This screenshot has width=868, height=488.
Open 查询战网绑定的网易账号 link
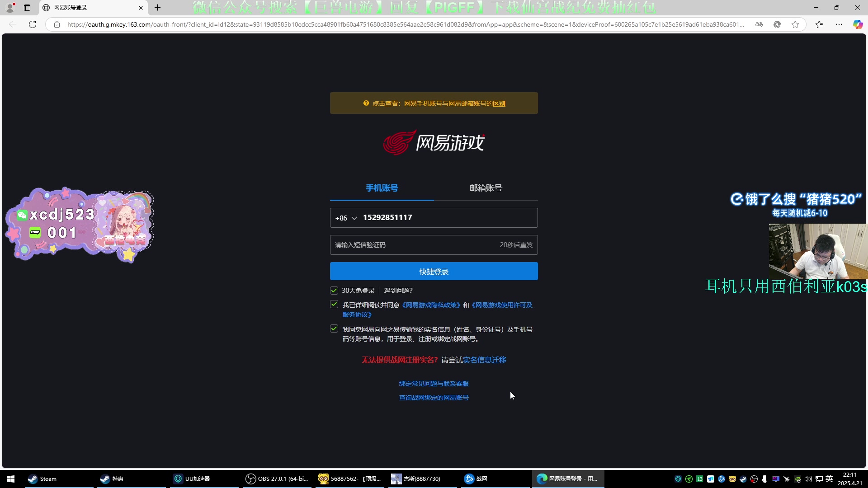click(x=434, y=398)
